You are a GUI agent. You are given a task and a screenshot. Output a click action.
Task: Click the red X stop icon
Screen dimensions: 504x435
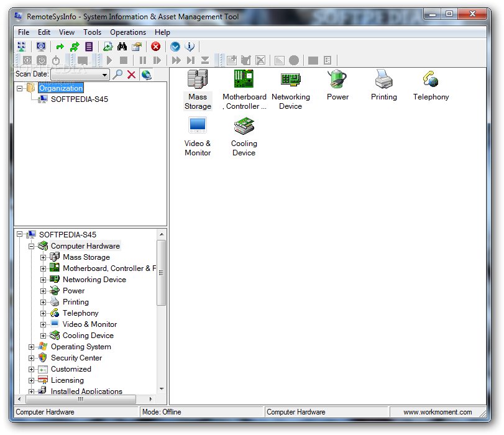pos(156,47)
